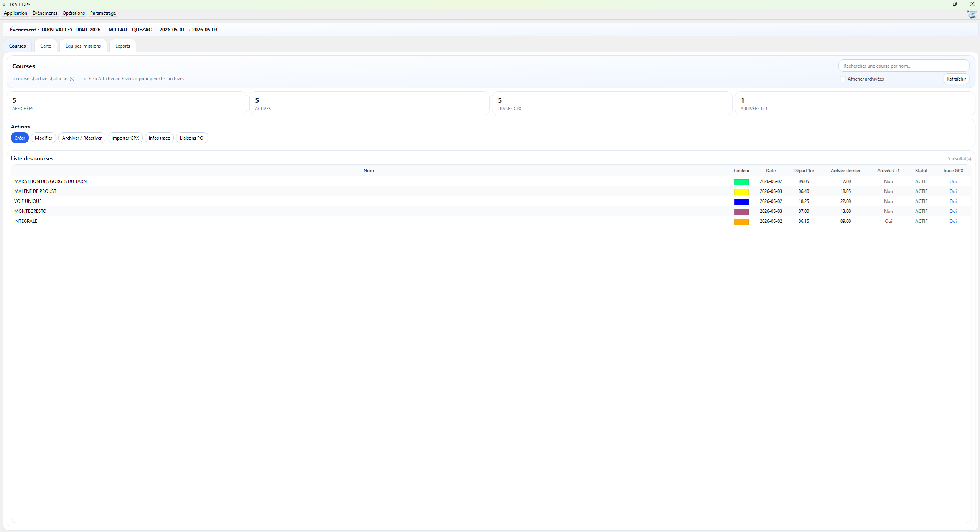This screenshot has height=532, width=980.
Task: Click Archiver / Réactiver button
Action: 82,138
